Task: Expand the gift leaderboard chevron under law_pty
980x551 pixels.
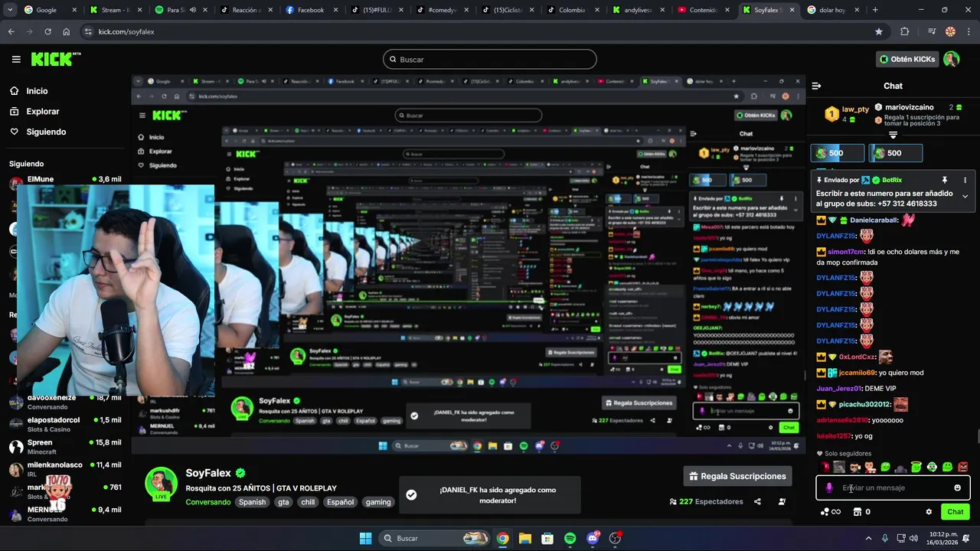Action: [x=893, y=135]
